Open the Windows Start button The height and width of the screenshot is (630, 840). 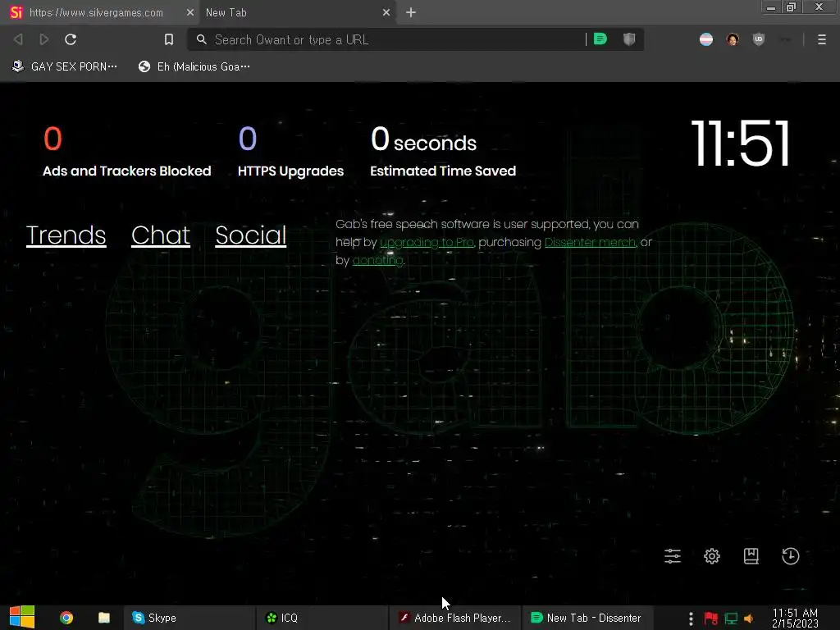click(x=22, y=618)
